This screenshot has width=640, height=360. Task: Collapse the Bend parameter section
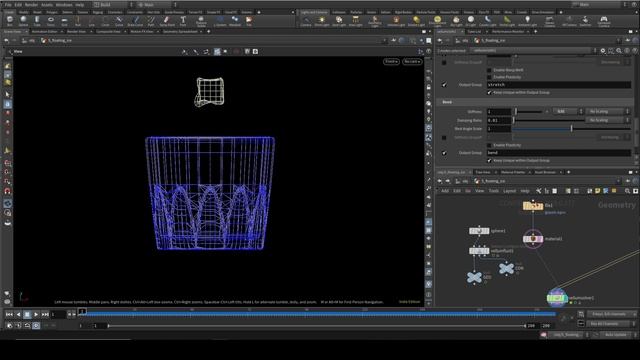pyautogui.click(x=447, y=102)
